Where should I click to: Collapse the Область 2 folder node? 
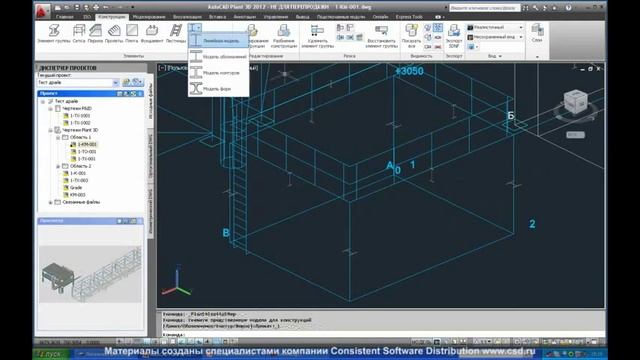click(58, 166)
